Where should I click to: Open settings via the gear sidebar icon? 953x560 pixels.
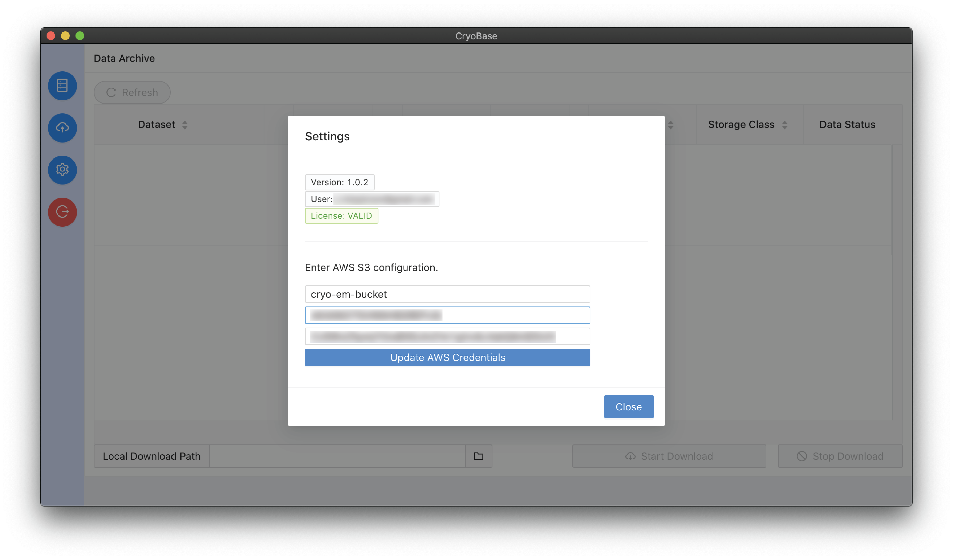62,170
